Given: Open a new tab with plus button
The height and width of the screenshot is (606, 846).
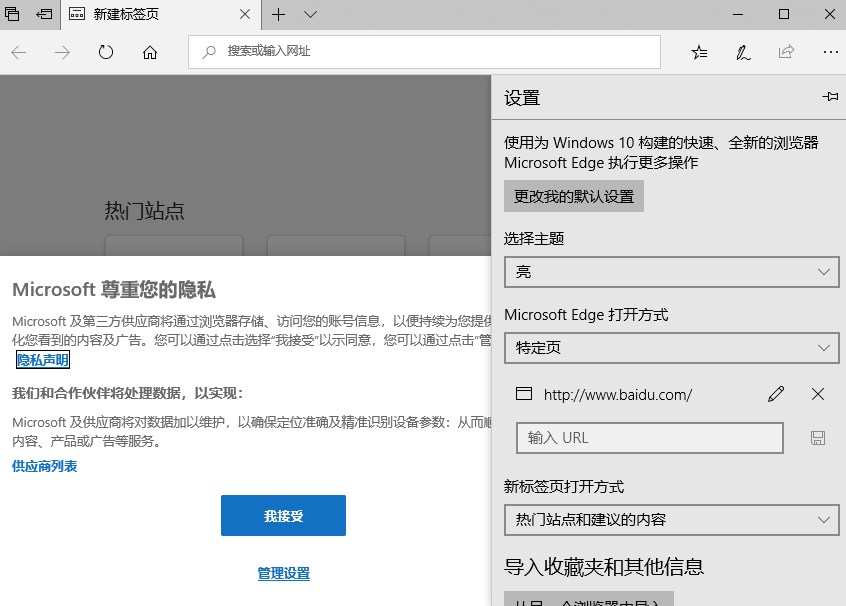Looking at the screenshot, I should coord(279,15).
